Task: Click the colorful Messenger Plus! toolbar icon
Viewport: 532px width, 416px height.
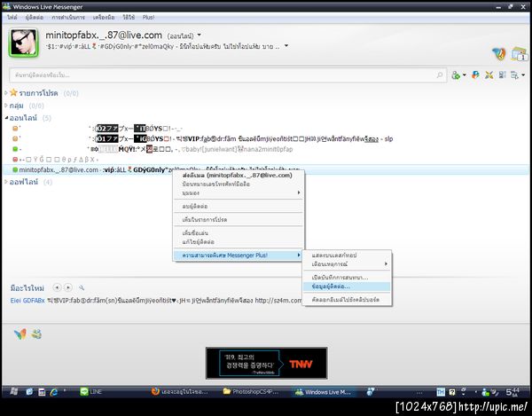Action: 475,75
